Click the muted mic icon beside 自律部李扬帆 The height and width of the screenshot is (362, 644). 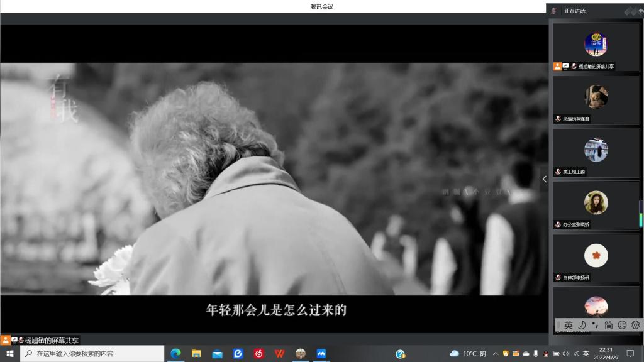pyautogui.click(x=558, y=277)
